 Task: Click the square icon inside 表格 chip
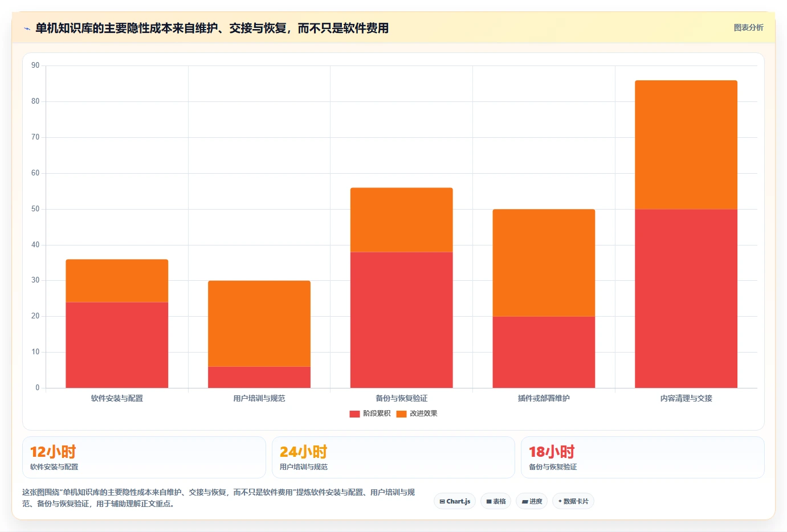[489, 502]
